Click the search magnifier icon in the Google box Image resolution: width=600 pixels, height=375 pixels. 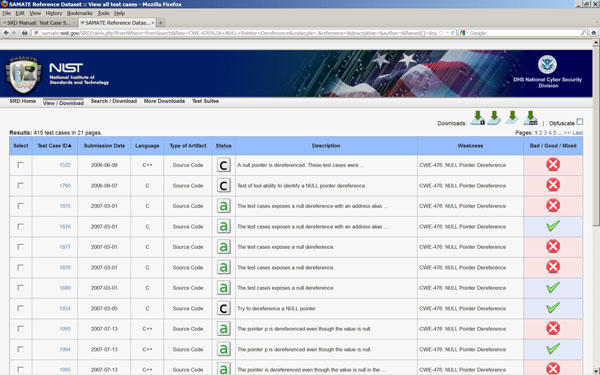click(583, 33)
